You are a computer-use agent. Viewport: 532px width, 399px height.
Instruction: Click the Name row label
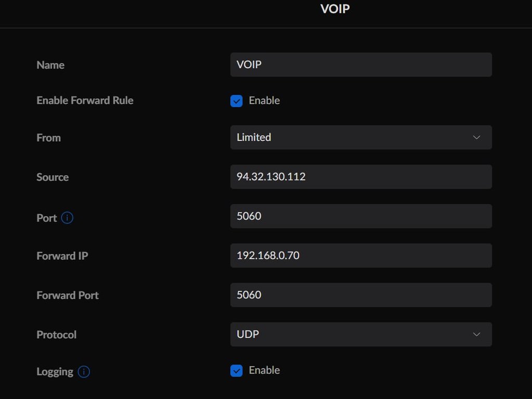coord(50,65)
